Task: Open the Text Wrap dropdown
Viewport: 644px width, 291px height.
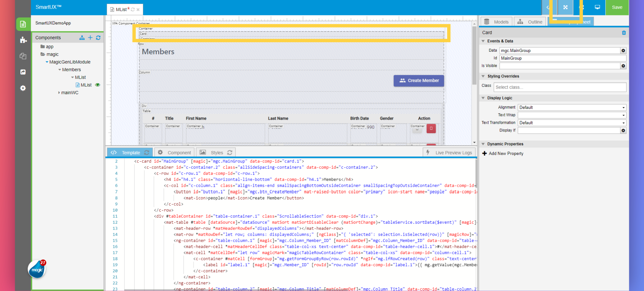Action: [x=572, y=115]
